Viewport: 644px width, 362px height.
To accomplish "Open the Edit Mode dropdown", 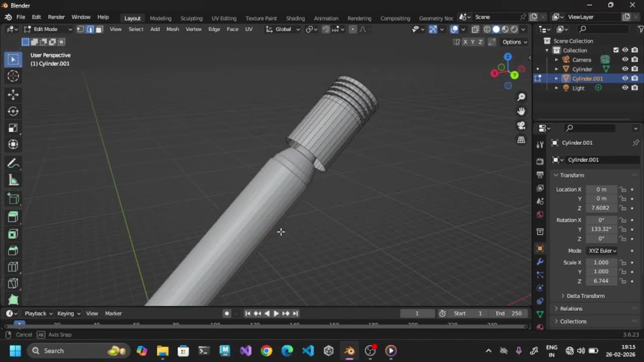I will (48, 29).
